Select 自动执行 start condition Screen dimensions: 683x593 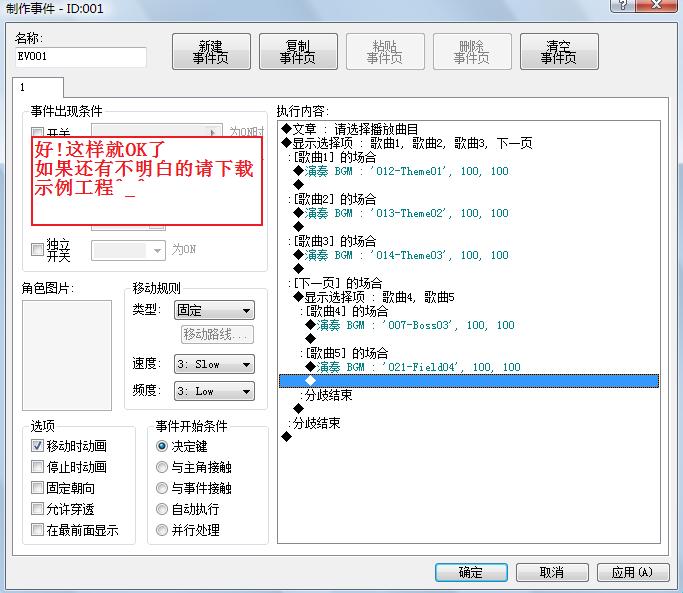pos(162,509)
